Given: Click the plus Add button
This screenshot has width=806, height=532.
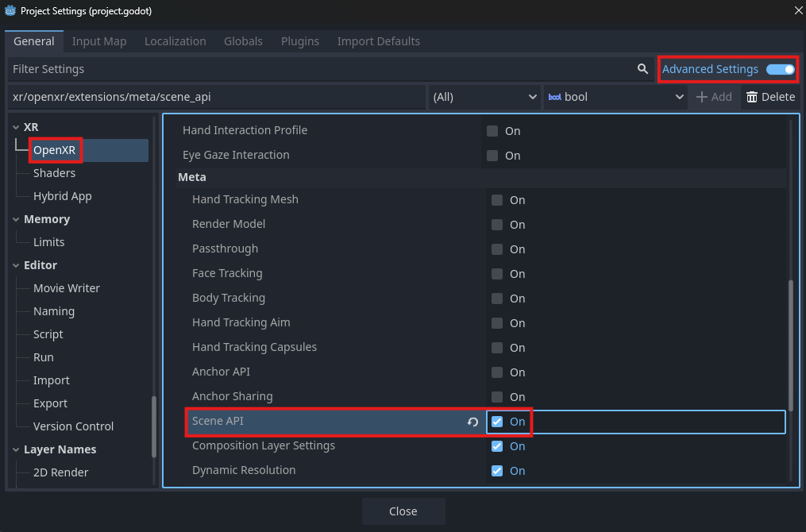Looking at the screenshot, I should tap(713, 97).
